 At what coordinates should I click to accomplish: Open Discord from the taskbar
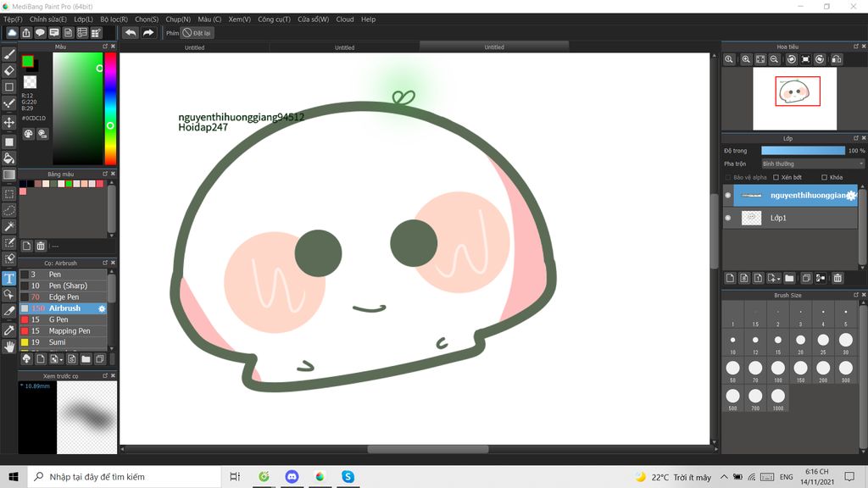click(292, 477)
